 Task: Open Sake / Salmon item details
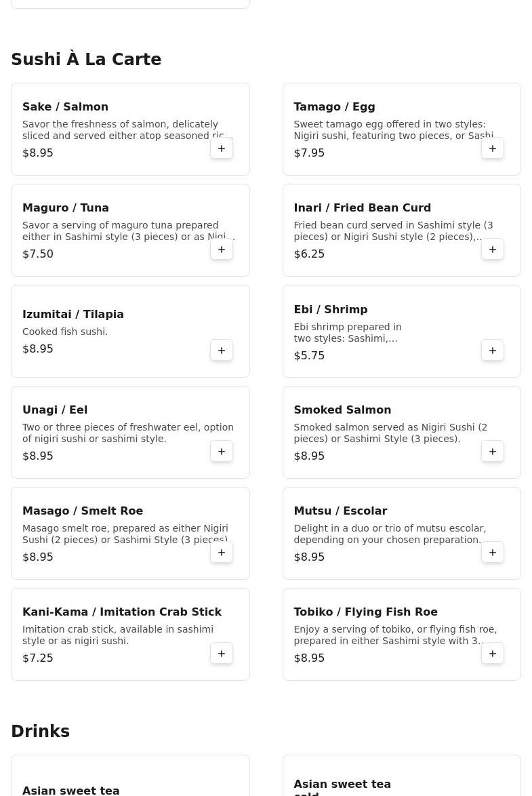pyautogui.click(x=65, y=107)
